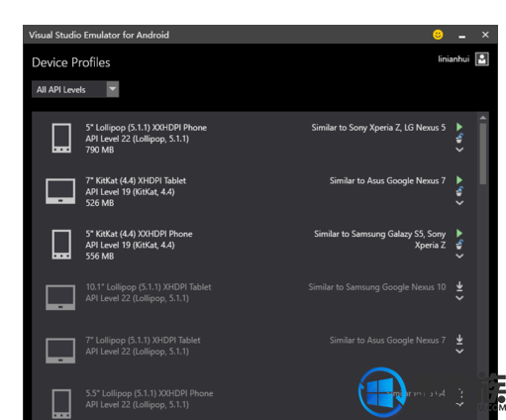Start the 7" KitKat XHDPI Tablet emulator
506x420 pixels.
point(459,180)
